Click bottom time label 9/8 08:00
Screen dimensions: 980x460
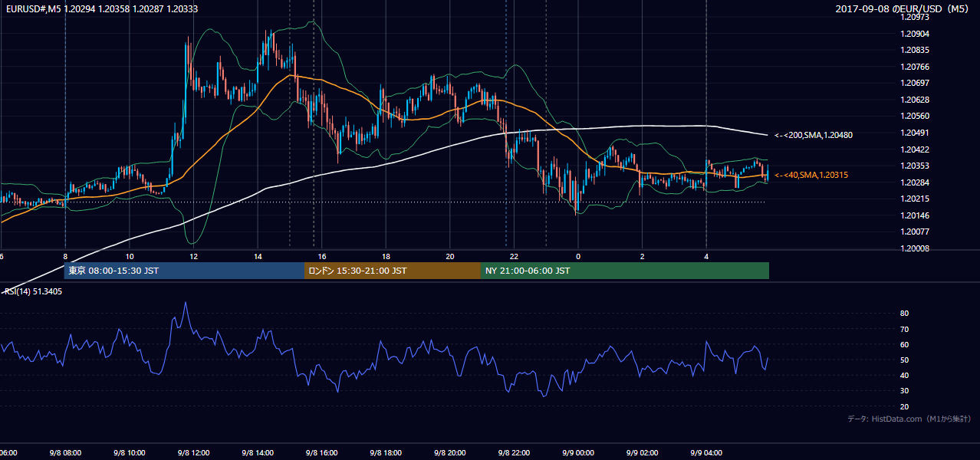click(65, 453)
